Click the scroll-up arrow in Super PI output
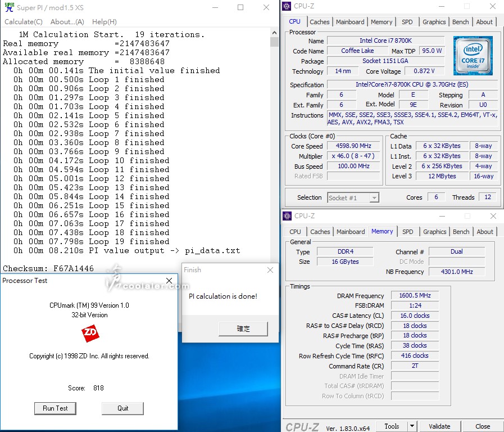This screenshot has width=504, height=432. (274, 33)
